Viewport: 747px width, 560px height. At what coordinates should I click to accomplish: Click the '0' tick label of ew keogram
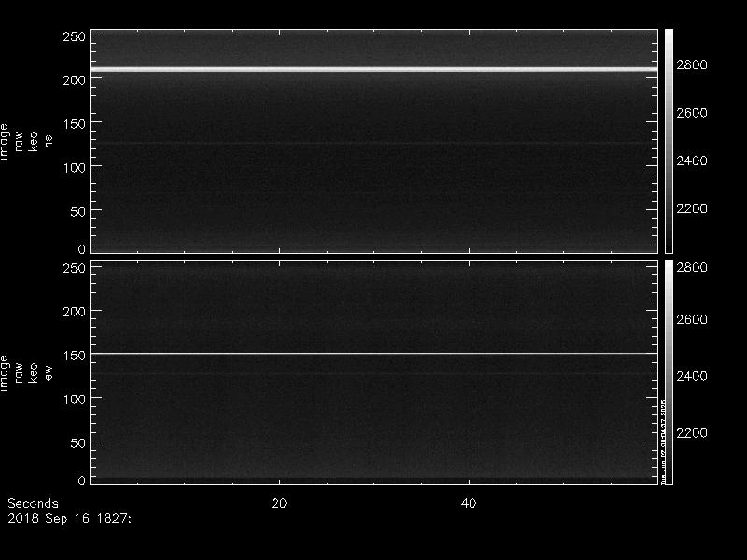pos(82,481)
